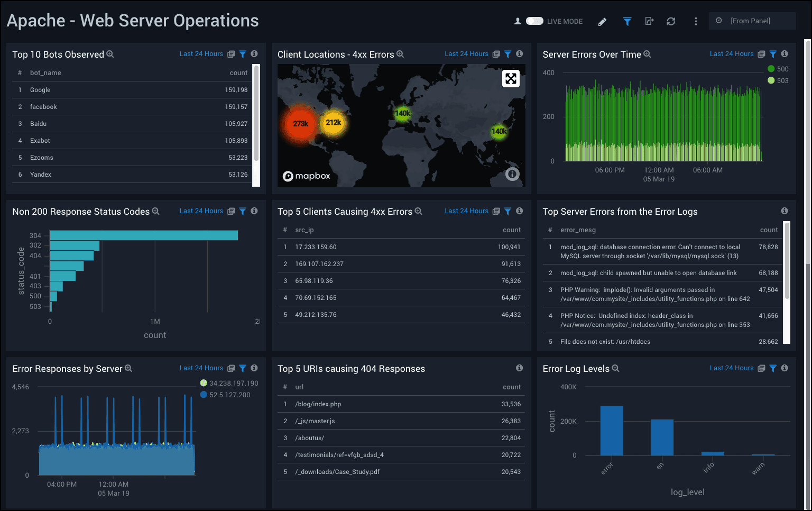Click the mapbox logo link on the map
The width and height of the screenshot is (812, 511).
[x=307, y=176]
